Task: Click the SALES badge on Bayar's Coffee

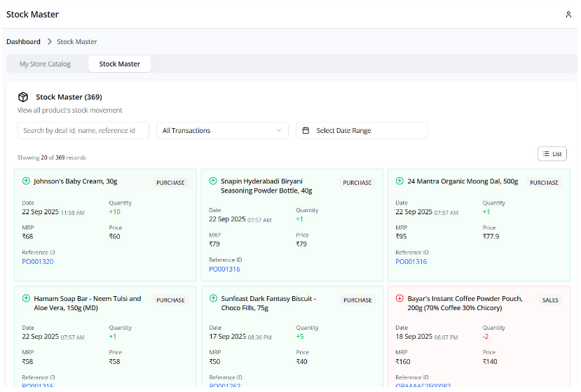Action: tap(550, 300)
